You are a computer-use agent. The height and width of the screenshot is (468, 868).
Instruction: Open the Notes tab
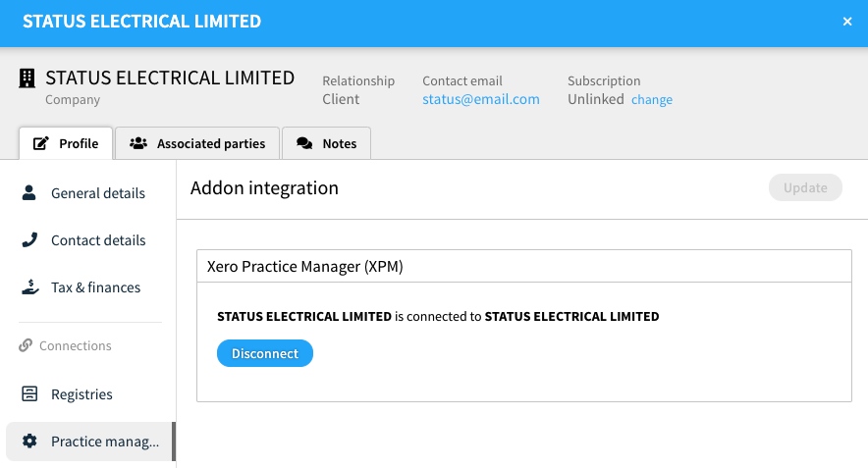[x=326, y=143]
